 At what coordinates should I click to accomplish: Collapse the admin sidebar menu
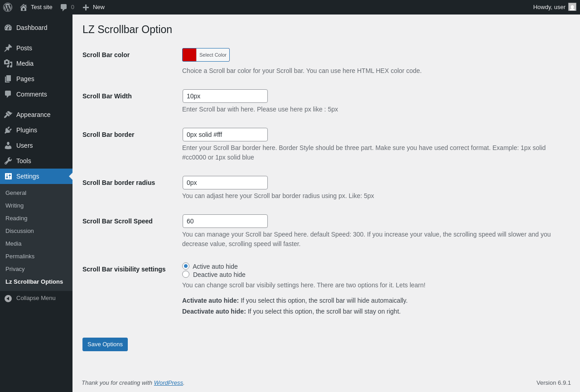pos(30,298)
